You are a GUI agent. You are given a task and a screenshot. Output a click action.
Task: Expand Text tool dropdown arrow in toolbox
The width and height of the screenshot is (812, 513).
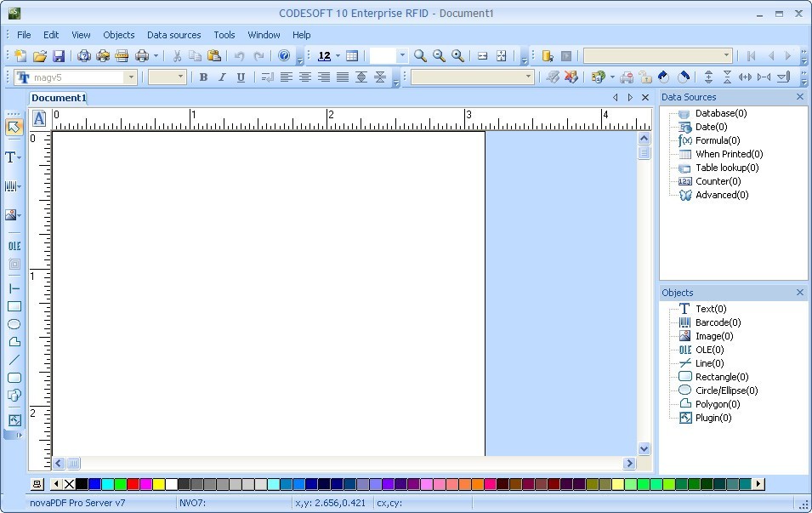20,157
